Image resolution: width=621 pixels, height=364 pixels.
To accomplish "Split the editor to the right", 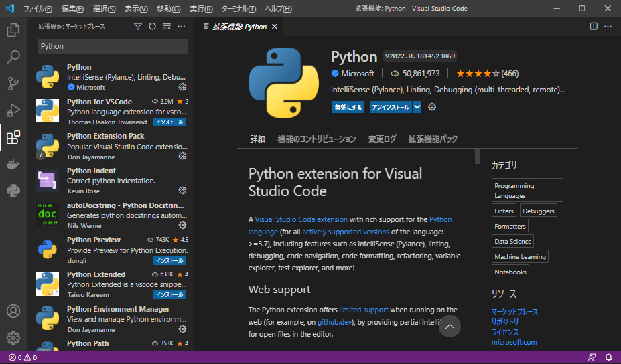I will point(594,27).
